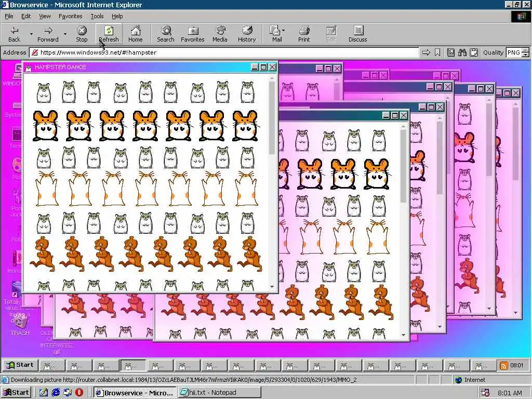Go back with the Back toolbar button
The width and height of the screenshot is (532, 399).
point(14,34)
